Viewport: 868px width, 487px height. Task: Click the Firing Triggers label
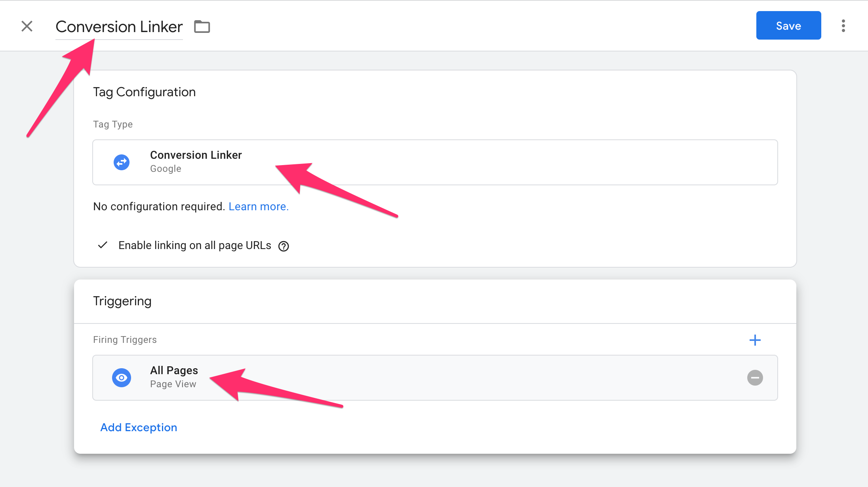(x=125, y=340)
